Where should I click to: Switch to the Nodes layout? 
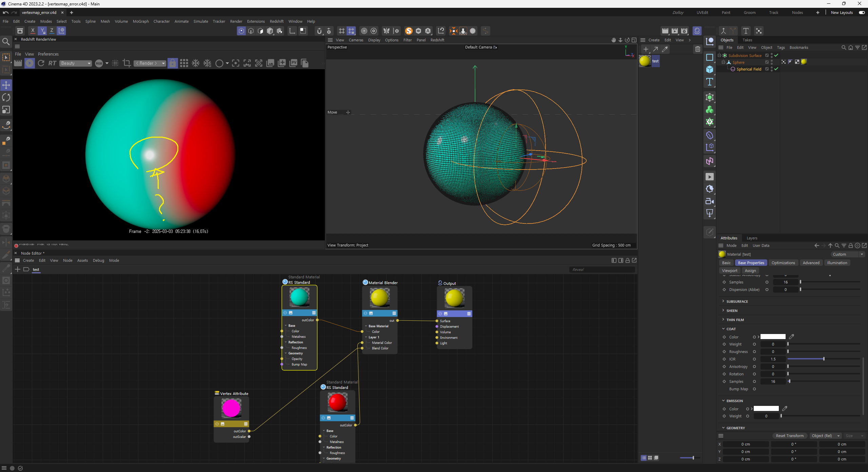click(797, 13)
